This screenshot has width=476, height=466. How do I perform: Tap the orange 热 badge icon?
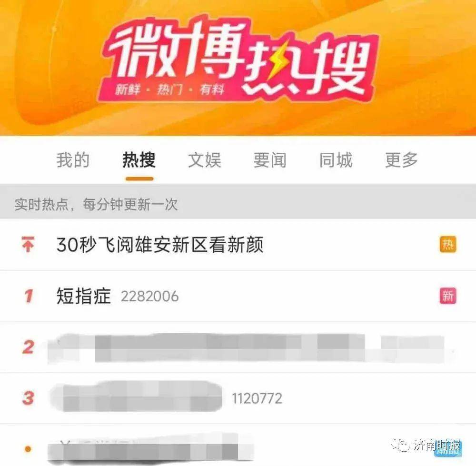[x=448, y=244]
